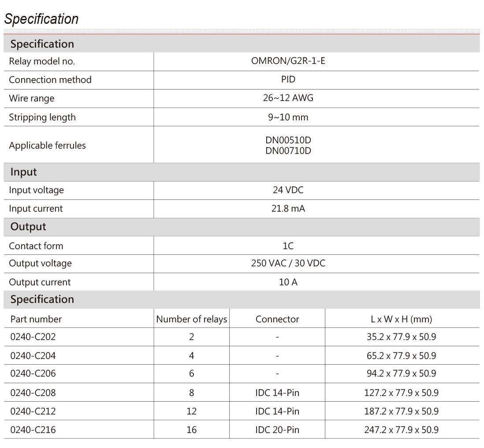Click the Output section header
This screenshot has width=484, height=448.
pos(28,227)
